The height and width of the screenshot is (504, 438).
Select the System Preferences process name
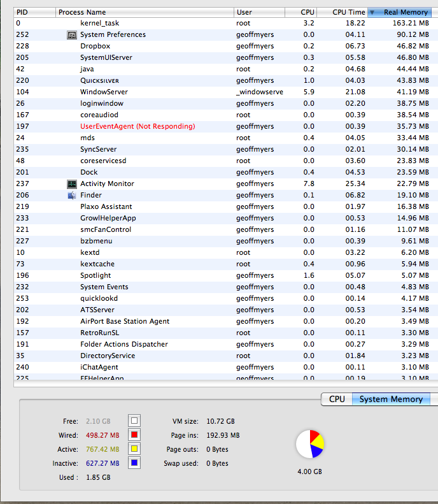[113, 34]
